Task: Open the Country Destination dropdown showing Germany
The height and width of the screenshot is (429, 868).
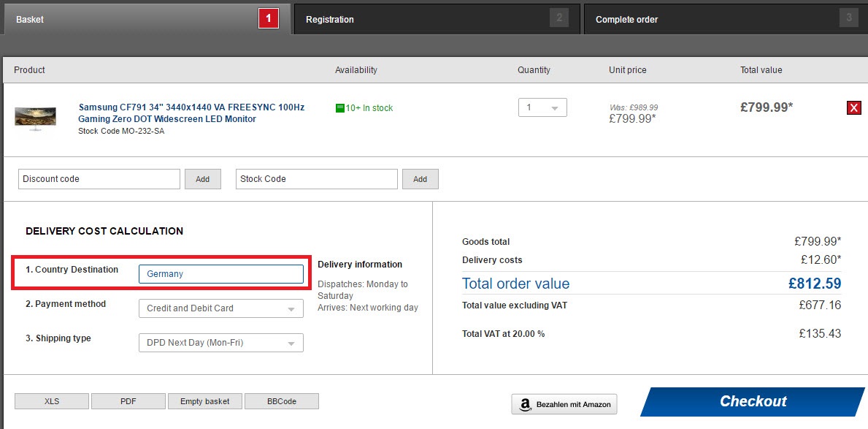Action: (221, 274)
